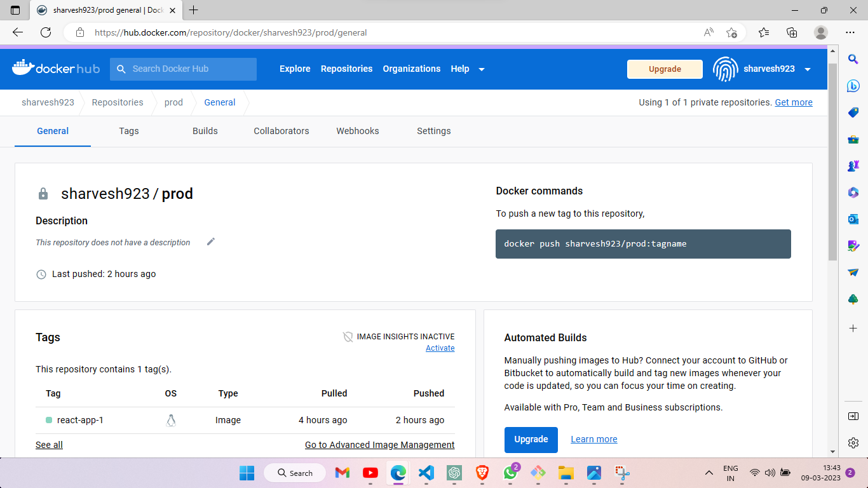Refresh the page with the reload icon
This screenshot has height=488, width=868.
tap(45, 32)
